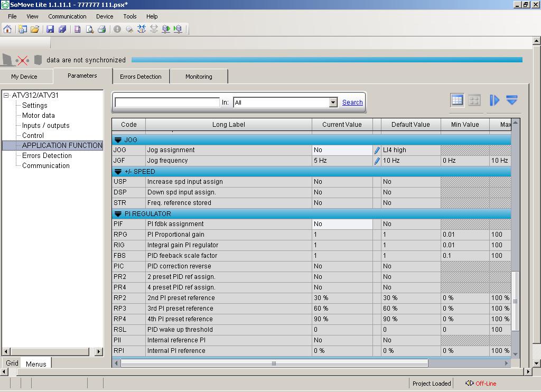Click the connect to device icon
Screen dimensions: 541x392
click(142, 30)
